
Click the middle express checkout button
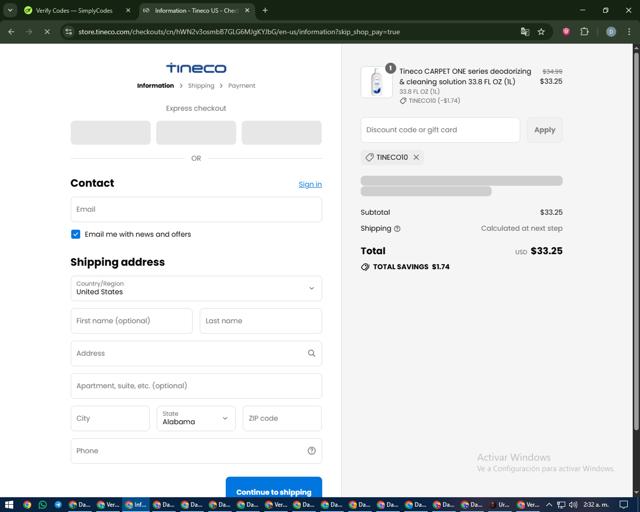click(x=196, y=133)
